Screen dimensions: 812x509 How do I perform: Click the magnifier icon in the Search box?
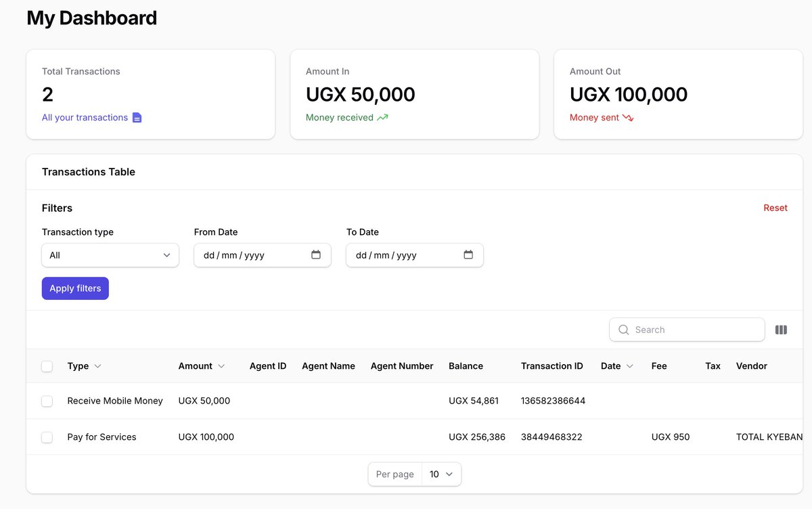pos(624,330)
